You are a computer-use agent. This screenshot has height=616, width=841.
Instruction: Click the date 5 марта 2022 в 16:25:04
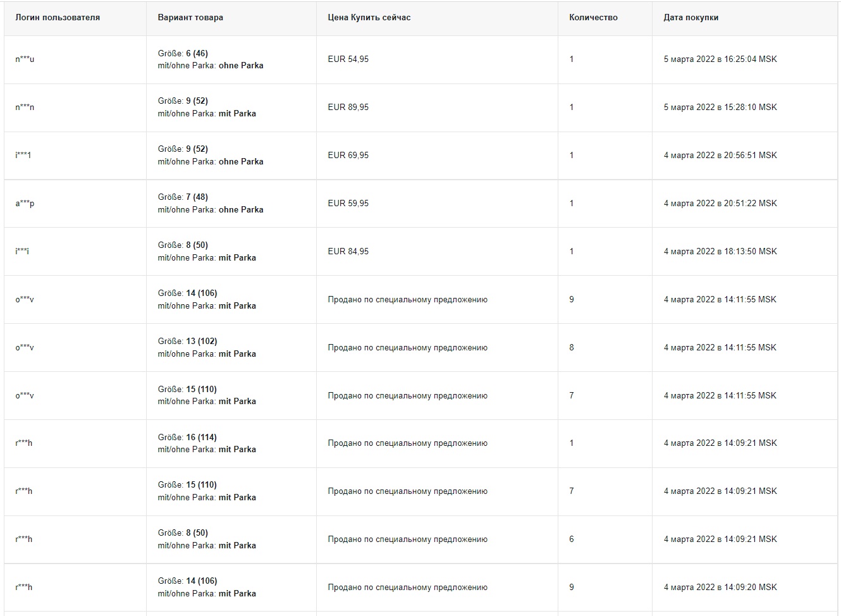720,59
